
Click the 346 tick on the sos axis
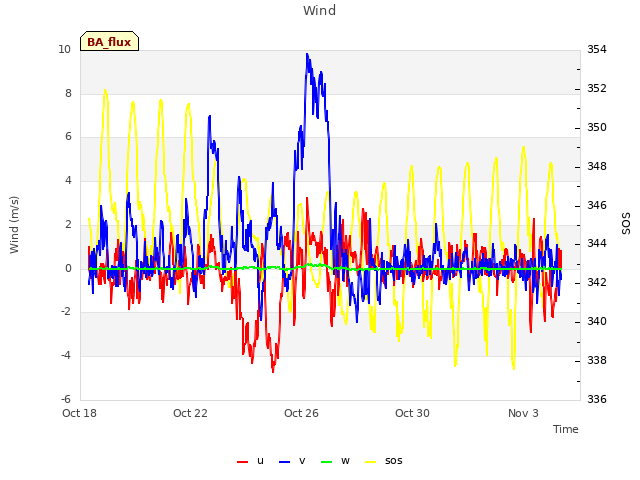tap(597, 205)
